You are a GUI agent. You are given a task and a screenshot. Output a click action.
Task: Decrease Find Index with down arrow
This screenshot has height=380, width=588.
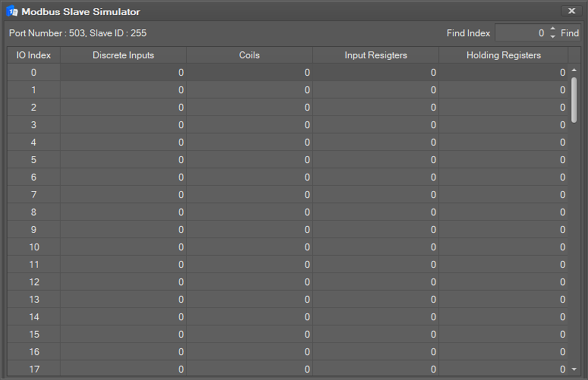553,37
